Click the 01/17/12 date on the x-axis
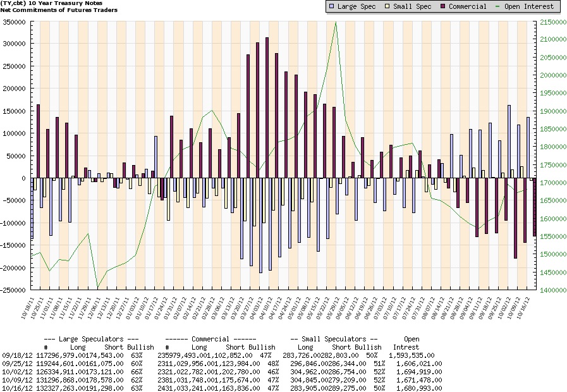Viewport: 567px width, 392px height. coord(152,308)
